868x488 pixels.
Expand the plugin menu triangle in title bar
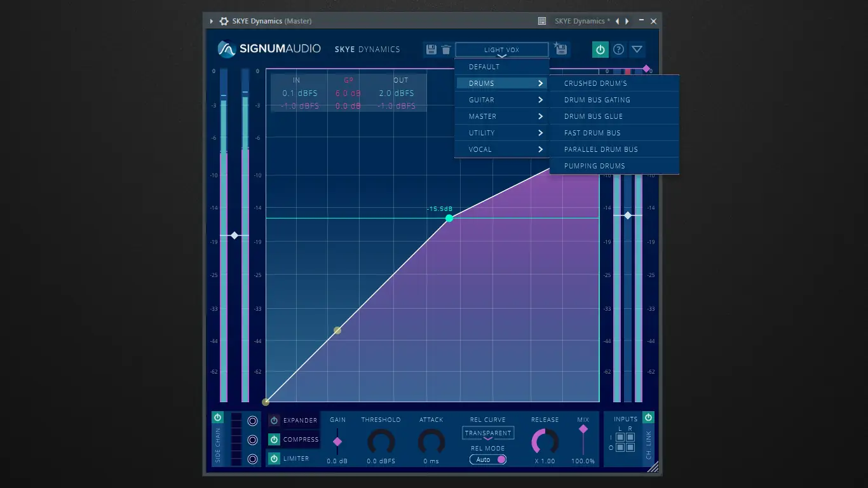(x=212, y=21)
